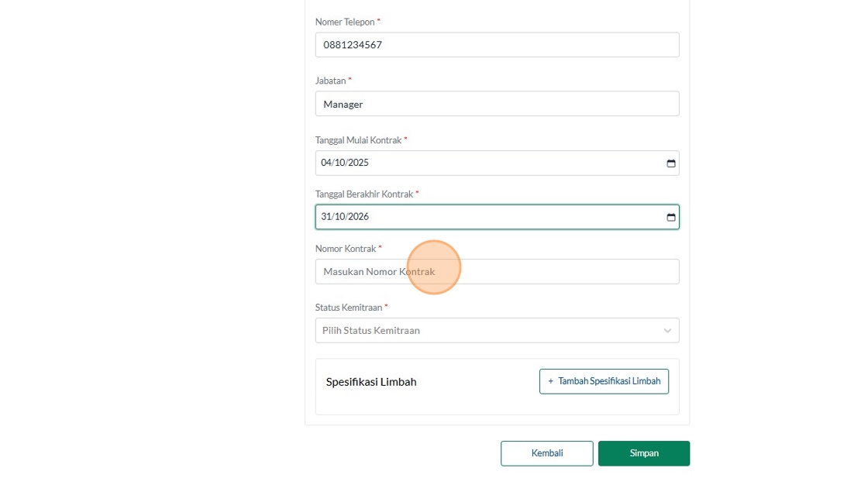The width and height of the screenshot is (868, 485).
Task: Click the Nomor Kontrak label text
Action: point(345,249)
